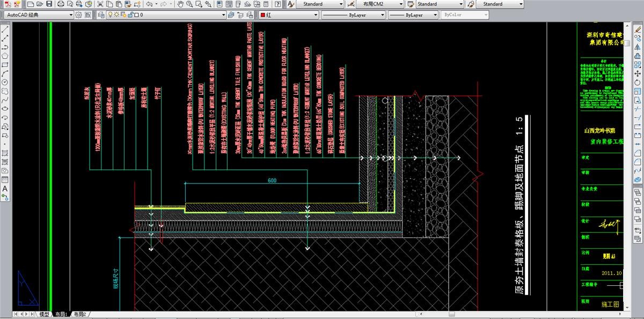This screenshot has width=644, height=319.
Task: Click the Plot printer icon
Action: pos(61,4)
